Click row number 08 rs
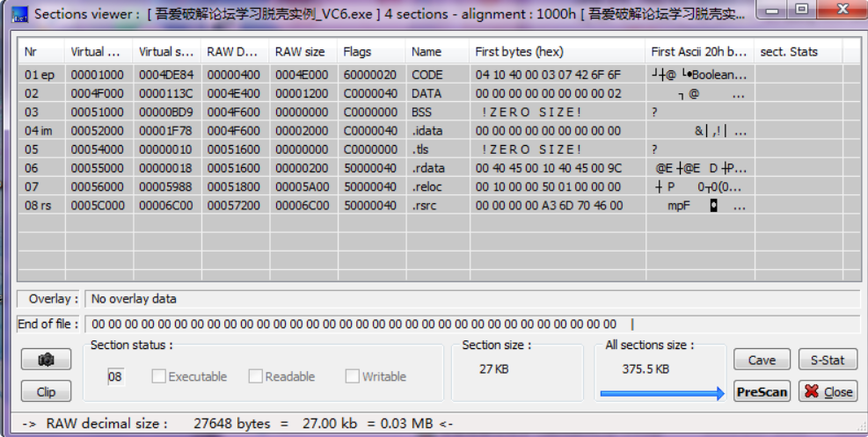868x437 pixels. [38, 205]
